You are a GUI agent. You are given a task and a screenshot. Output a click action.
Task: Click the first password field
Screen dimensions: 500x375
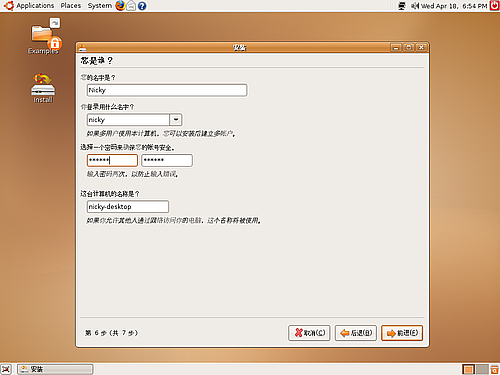click(x=112, y=160)
